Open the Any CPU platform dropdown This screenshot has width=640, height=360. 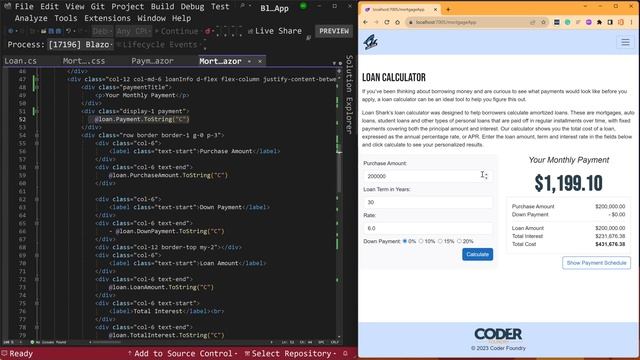133,31
